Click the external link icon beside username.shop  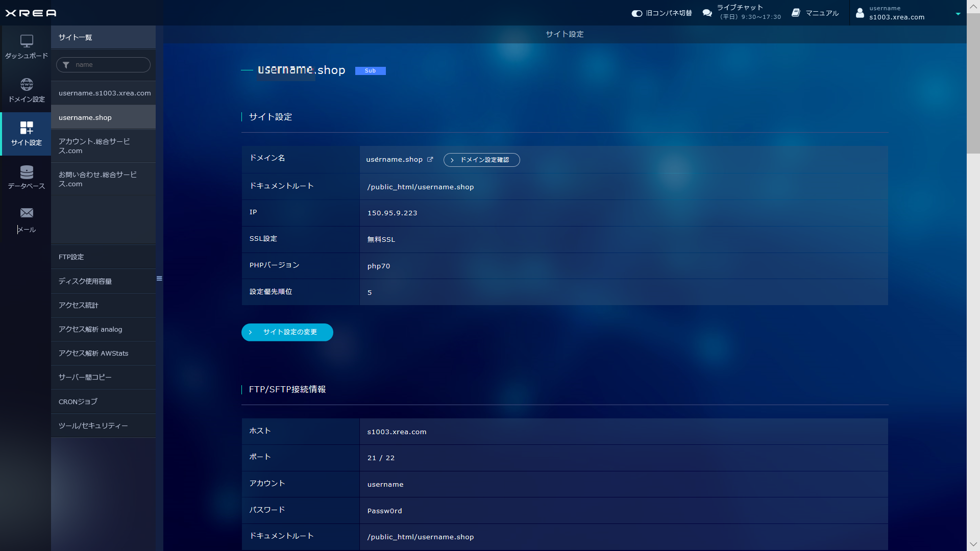coord(430,160)
